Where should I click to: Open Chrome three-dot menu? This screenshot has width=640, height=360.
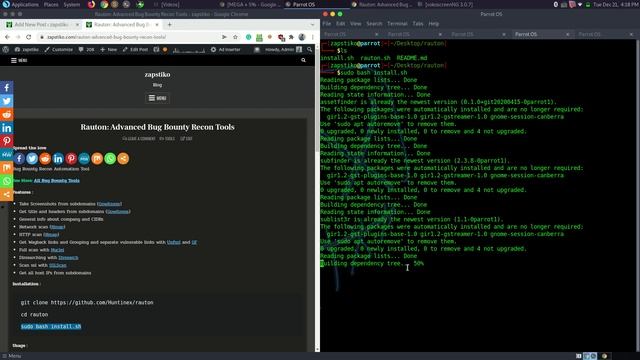312,37
